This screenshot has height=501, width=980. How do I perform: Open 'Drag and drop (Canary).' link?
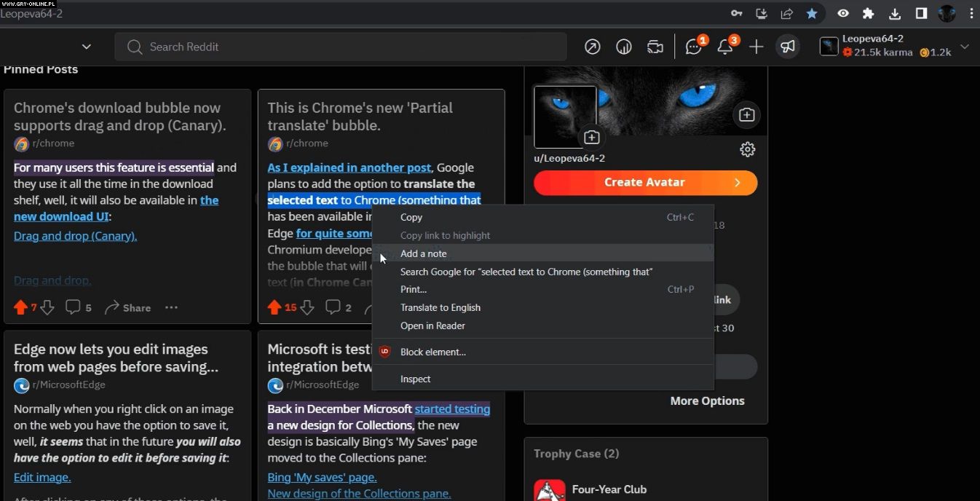(x=75, y=236)
